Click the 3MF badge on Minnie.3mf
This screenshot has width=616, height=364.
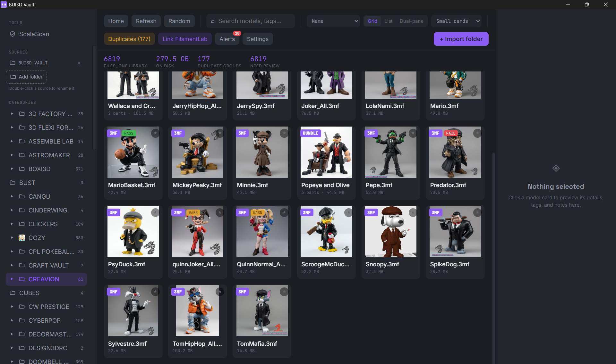click(242, 133)
